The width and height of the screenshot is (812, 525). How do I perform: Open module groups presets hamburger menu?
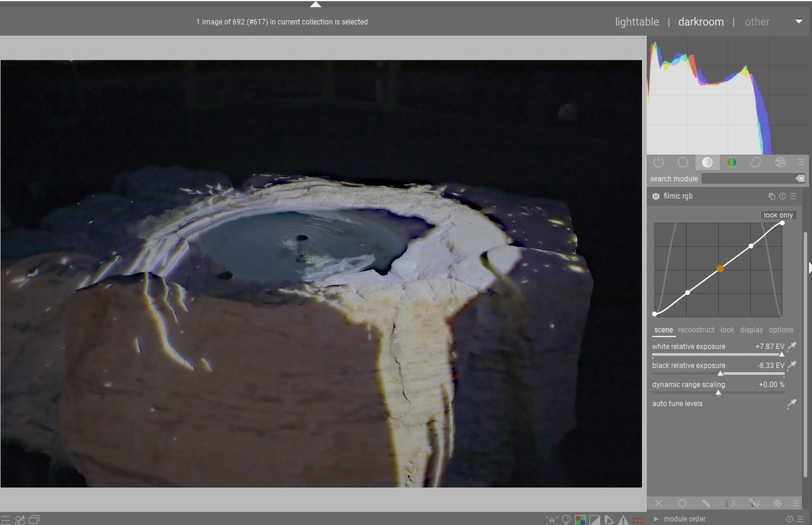coord(801,162)
